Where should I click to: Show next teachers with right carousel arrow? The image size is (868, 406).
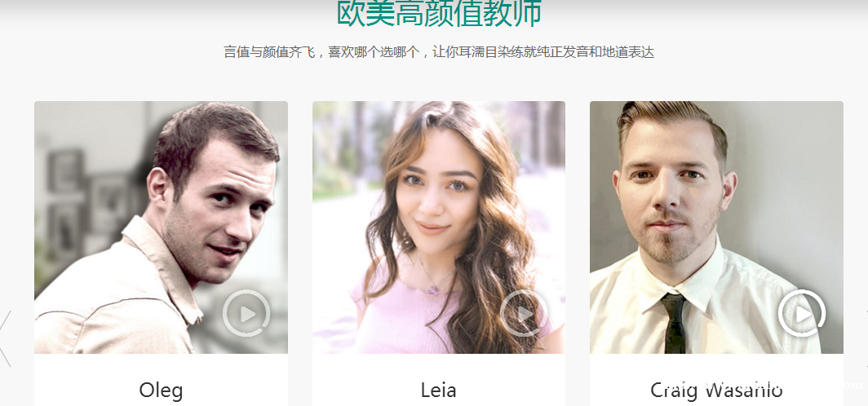(x=866, y=338)
